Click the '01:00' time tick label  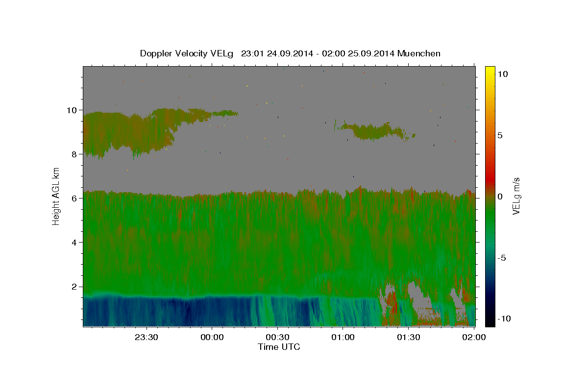tap(343, 337)
